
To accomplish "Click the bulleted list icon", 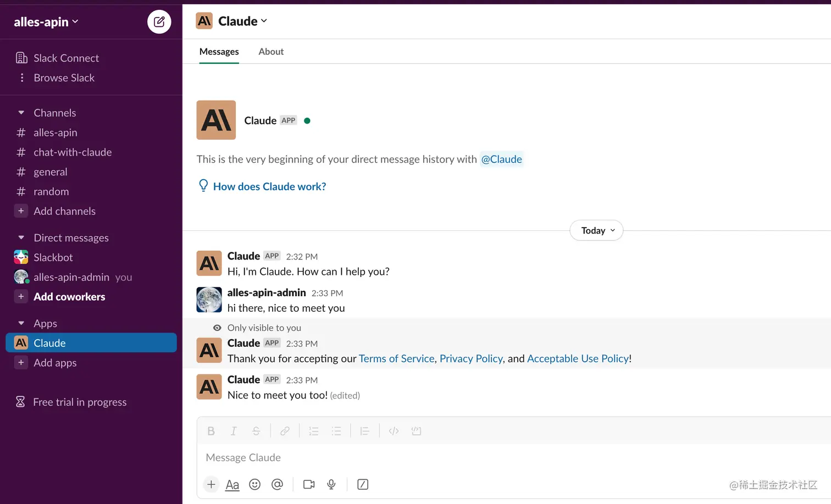I will point(336,431).
